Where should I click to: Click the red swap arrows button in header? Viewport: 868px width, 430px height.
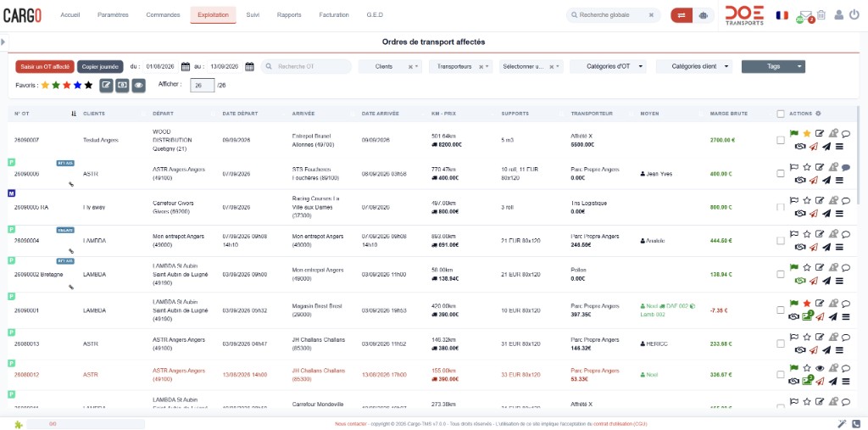tap(682, 15)
